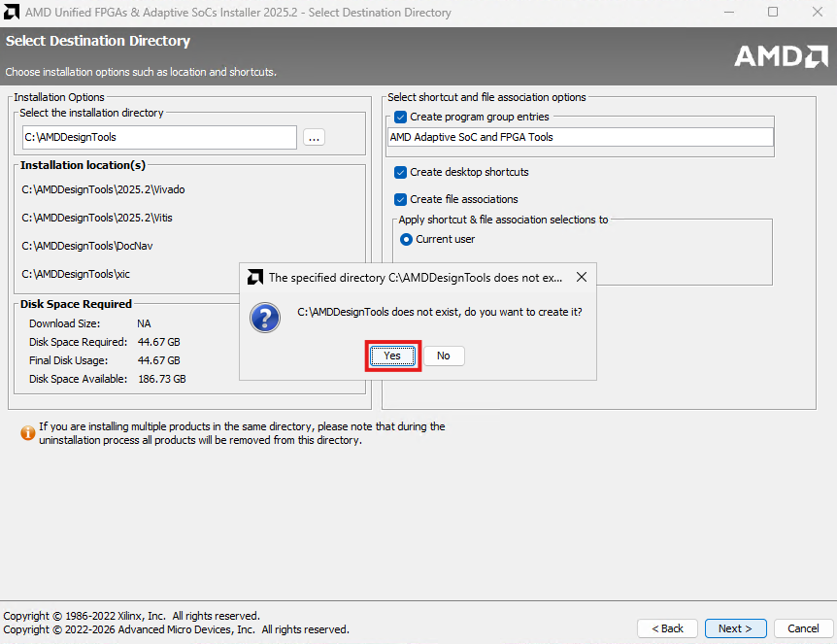This screenshot has height=644, width=837.
Task: Click the xic installation location path
Action: 76,275
